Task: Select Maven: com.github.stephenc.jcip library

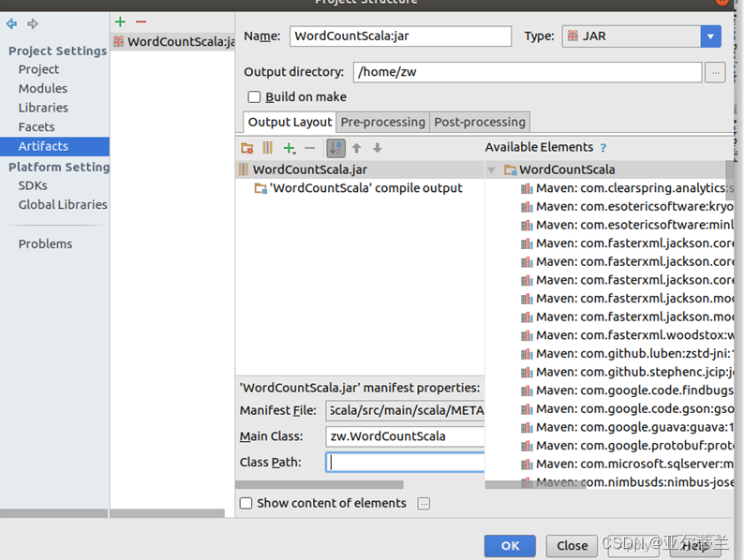Action: pos(627,373)
